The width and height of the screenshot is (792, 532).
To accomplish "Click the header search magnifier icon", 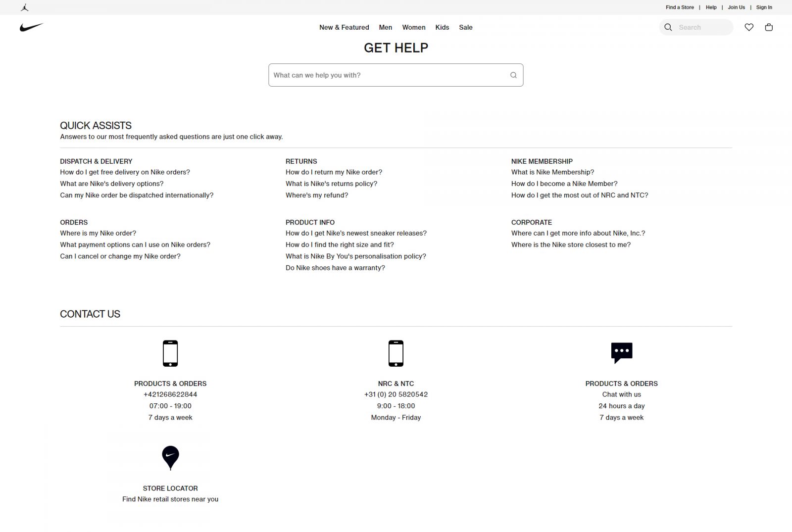I will tap(668, 27).
